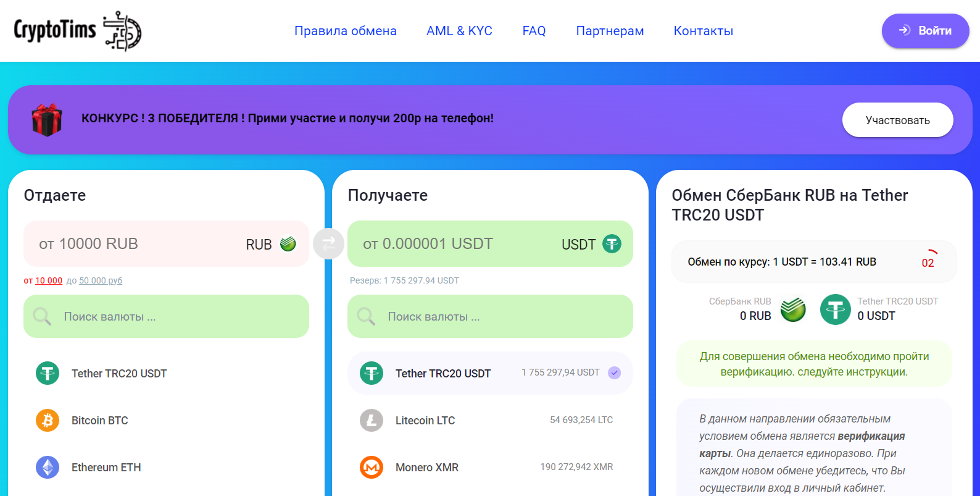Click the large Sberbank logo in the exchange summary
This screenshot has height=496, width=980.
[793, 309]
